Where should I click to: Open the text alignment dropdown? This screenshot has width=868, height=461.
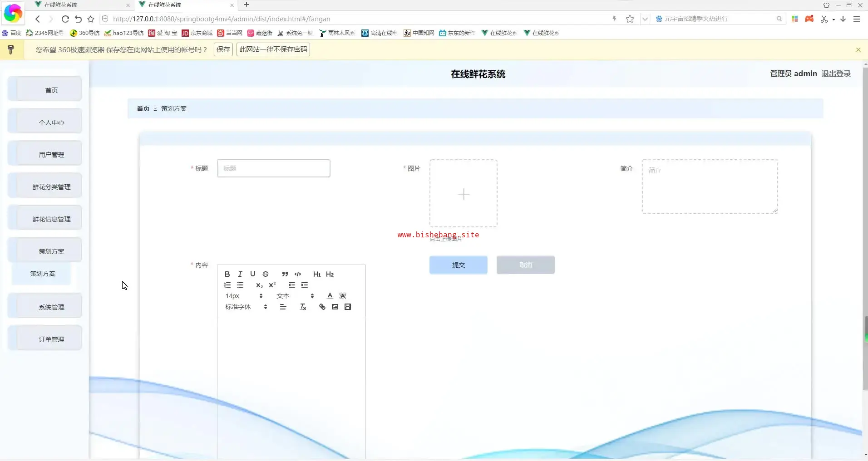283,307
